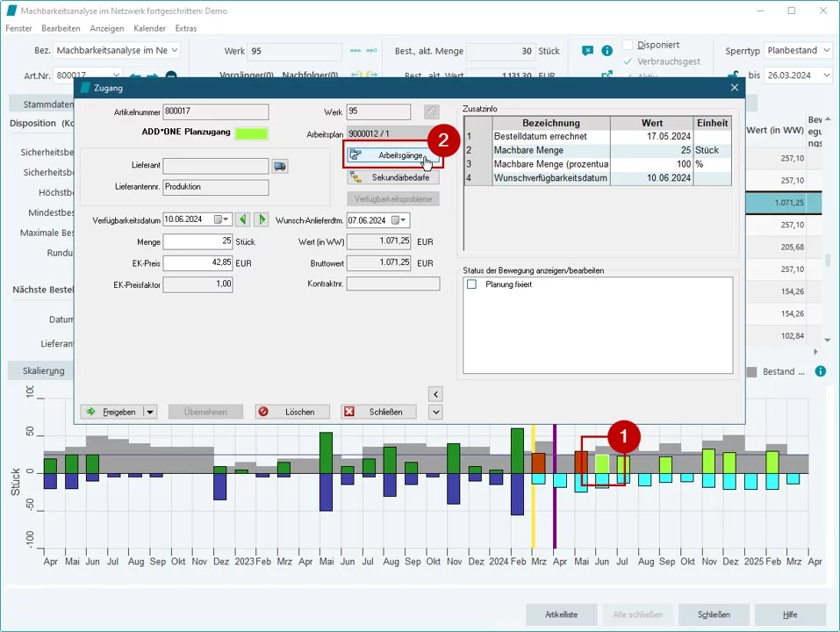The width and height of the screenshot is (840, 632).
Task: Enable the Planung fixiert checkbox
Action: click(x=471, y=284)
